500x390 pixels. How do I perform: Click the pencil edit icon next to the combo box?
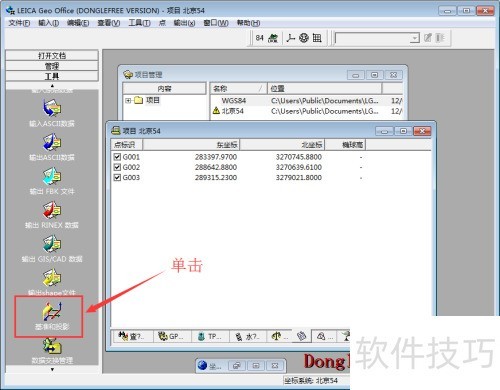coord(428,38)
